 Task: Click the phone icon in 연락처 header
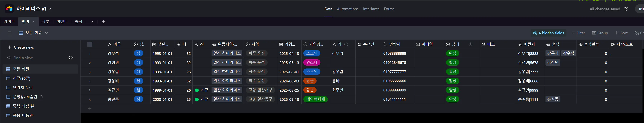coord(385,44)
